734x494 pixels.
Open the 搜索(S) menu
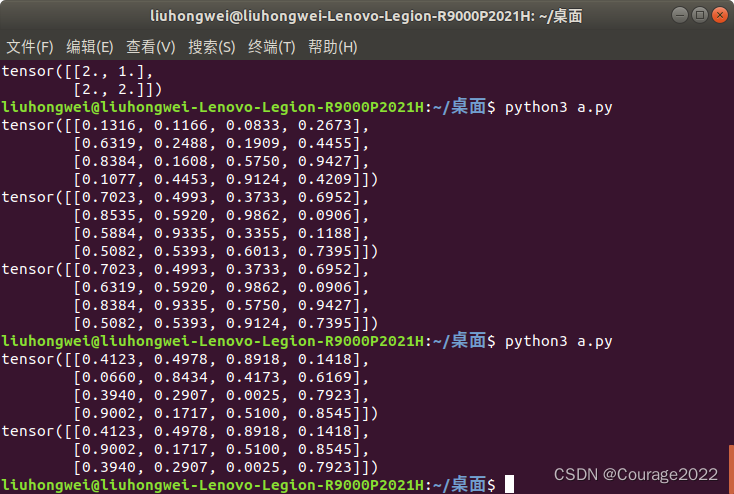pyautogui.click(x=212, y=47)
